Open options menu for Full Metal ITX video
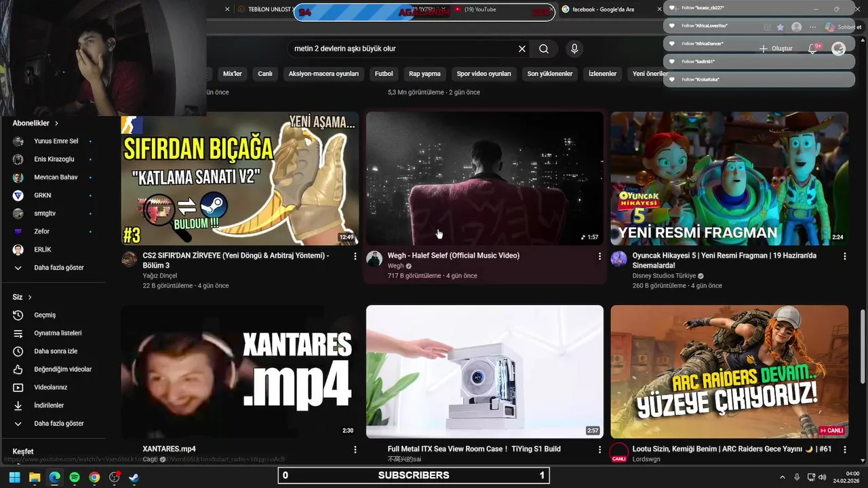 (x=599, y=449)
